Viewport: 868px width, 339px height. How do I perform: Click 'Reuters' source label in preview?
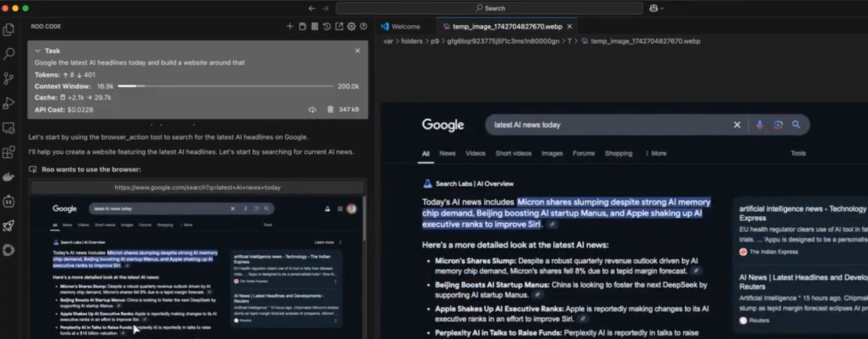759,320
